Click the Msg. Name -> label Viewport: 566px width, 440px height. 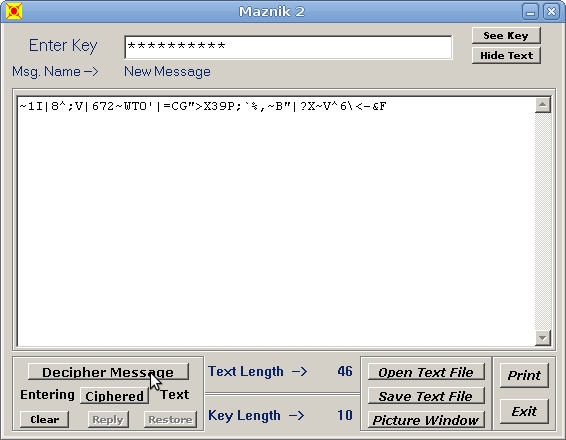55,71
